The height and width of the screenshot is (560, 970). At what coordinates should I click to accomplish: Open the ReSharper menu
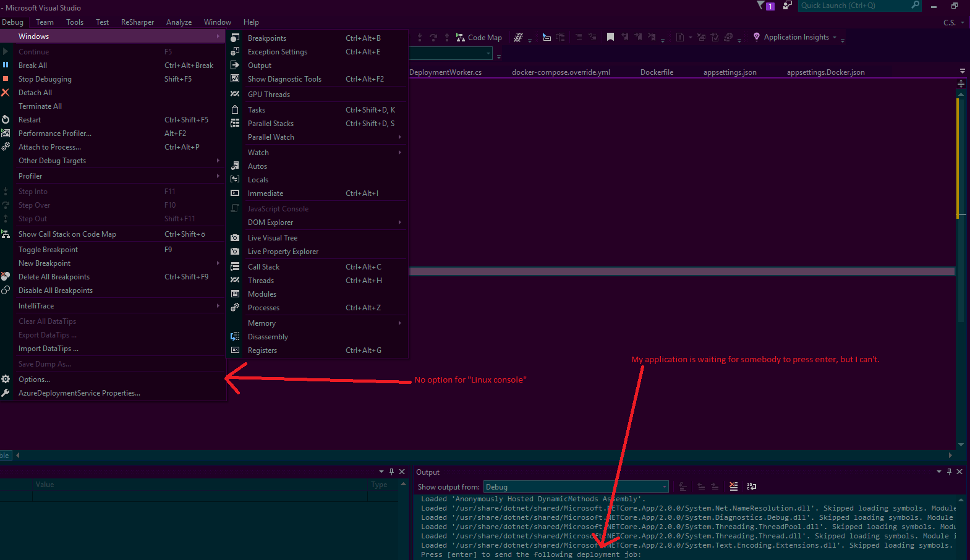pos(137,22)
